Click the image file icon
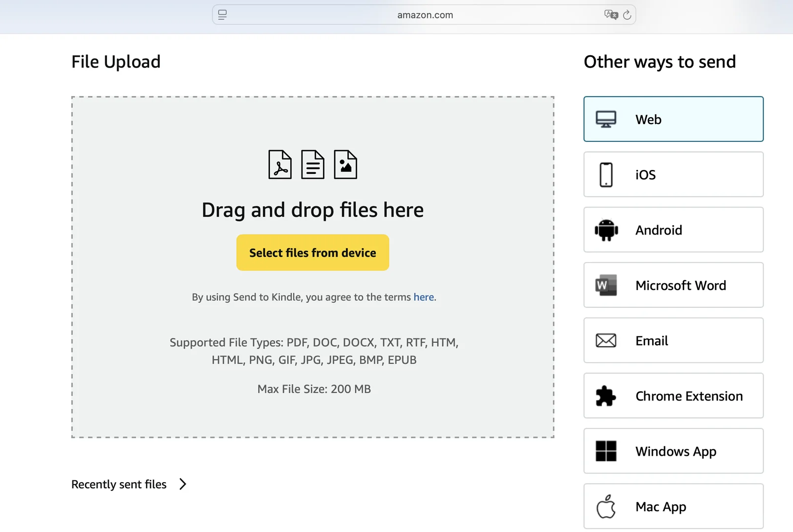The width and height of the screenshot is (793, 532). tap(345, 165)
